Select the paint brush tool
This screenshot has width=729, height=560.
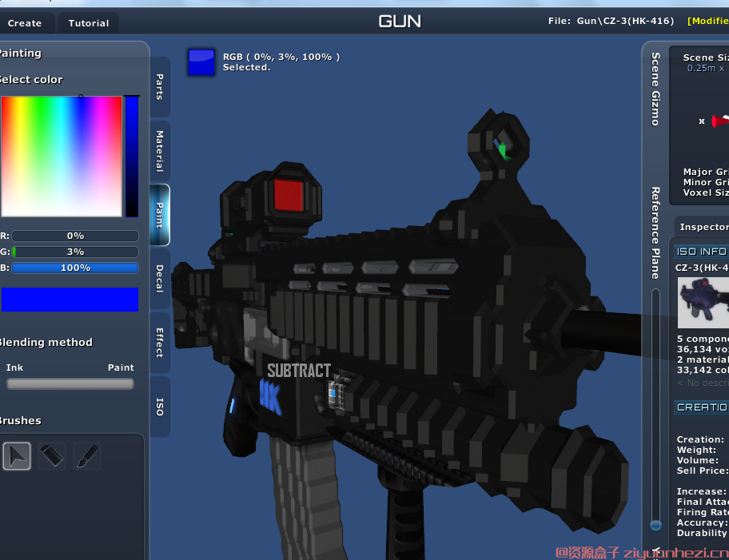[86, 455]
